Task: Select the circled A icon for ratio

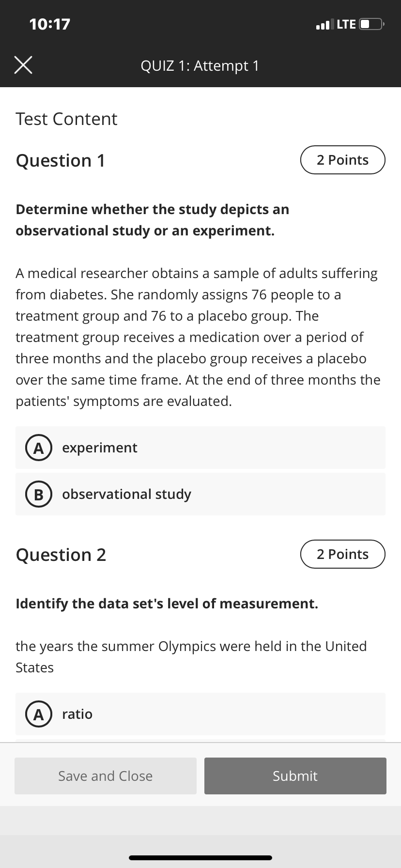Action: click(x=36, y=714)
